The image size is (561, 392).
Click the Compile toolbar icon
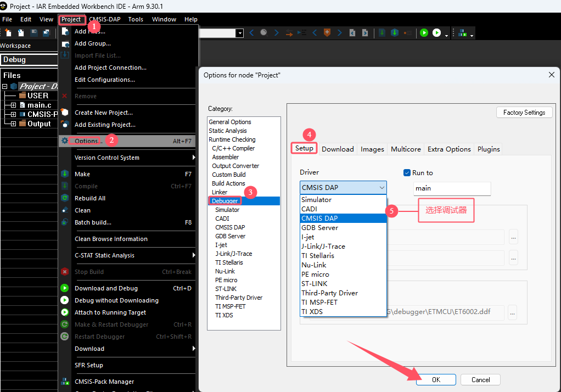point(382,32)
